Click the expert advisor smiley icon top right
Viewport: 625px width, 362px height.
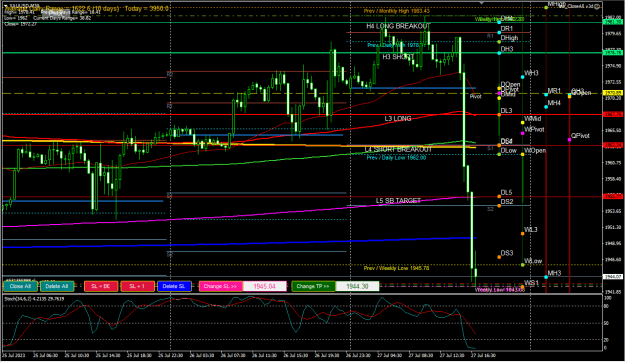click(597, 6)
